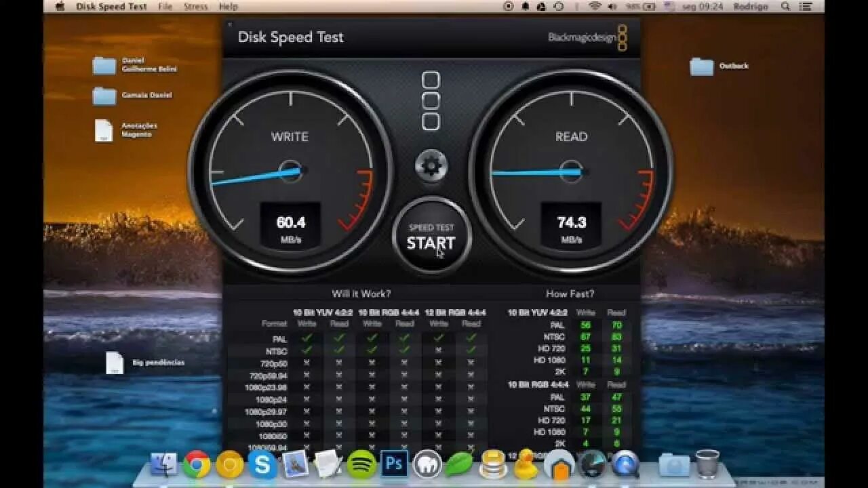Open the folder stack in the dock
Viewport: 868px width, 488px height.
coord(673,464)
